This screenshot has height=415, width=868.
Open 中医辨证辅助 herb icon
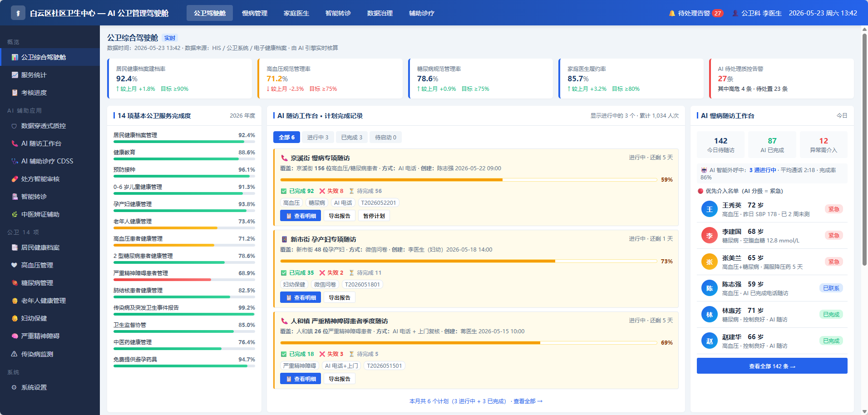tap(15, 214)
